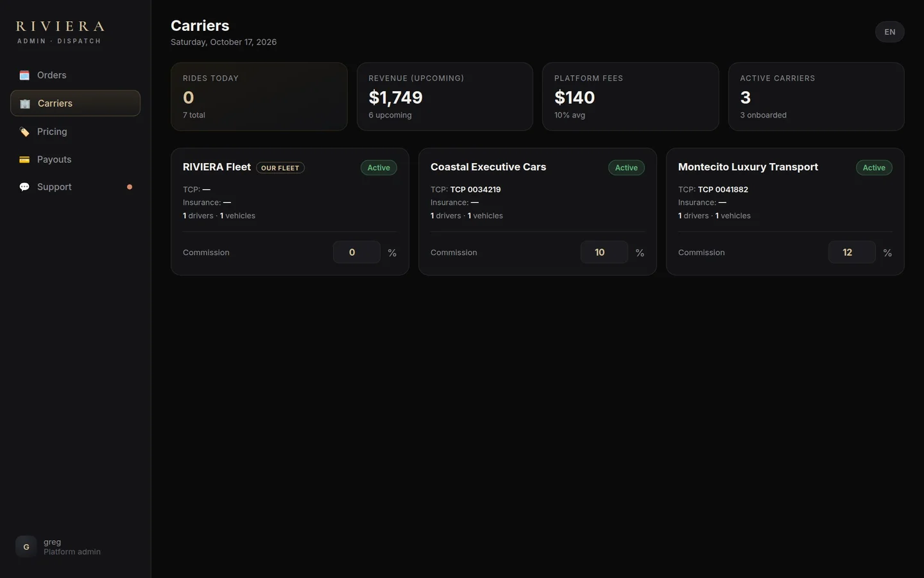
Task: Click the TCP 0034219 number
Action: [x=475, y=189]
